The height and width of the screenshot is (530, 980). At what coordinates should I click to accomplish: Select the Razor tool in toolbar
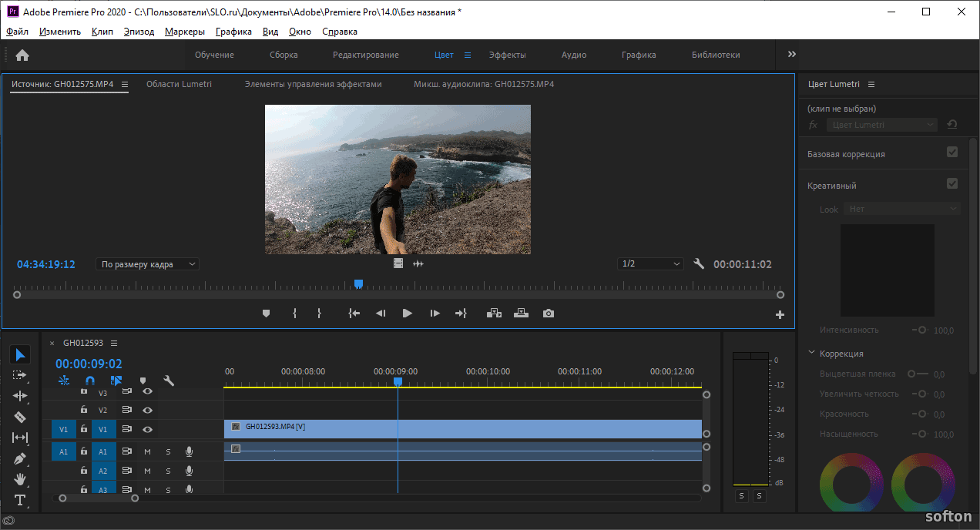(20, 417)
